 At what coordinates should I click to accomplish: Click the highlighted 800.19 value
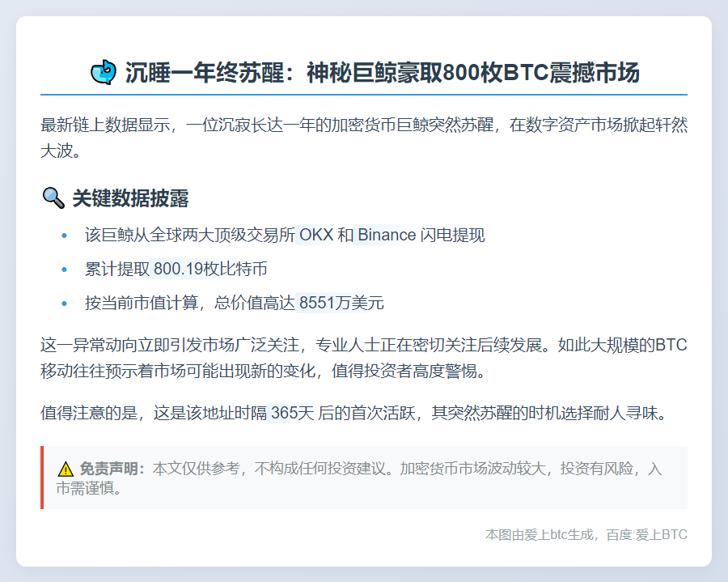tap(180, 269)
